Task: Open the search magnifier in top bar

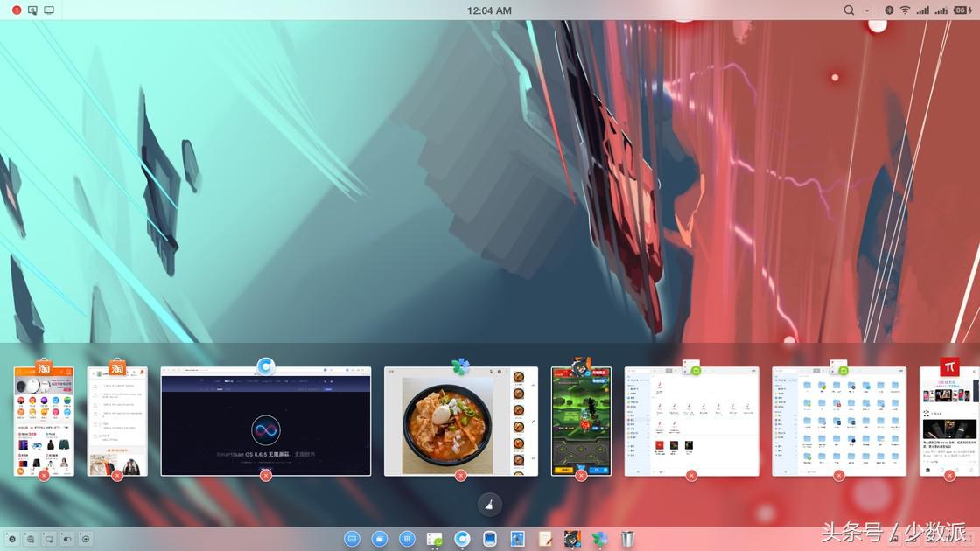Action: tap(849, 10)
